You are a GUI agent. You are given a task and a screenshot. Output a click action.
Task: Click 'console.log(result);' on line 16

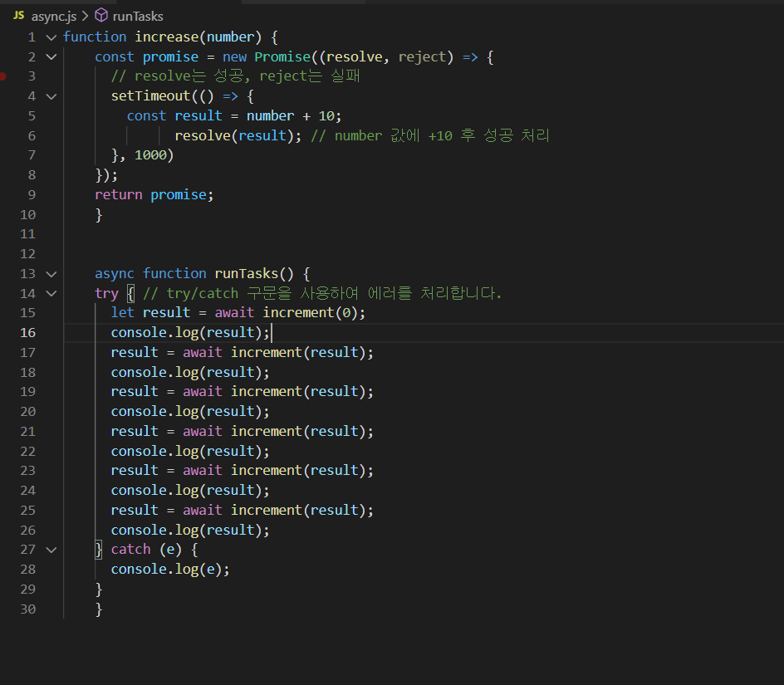point(190,332)
